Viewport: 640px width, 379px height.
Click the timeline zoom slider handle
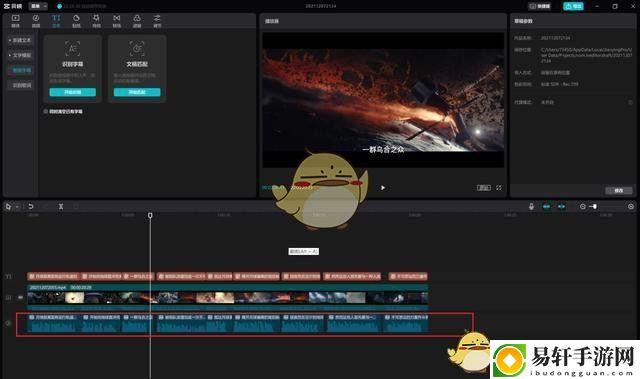[x=595, y=206]
